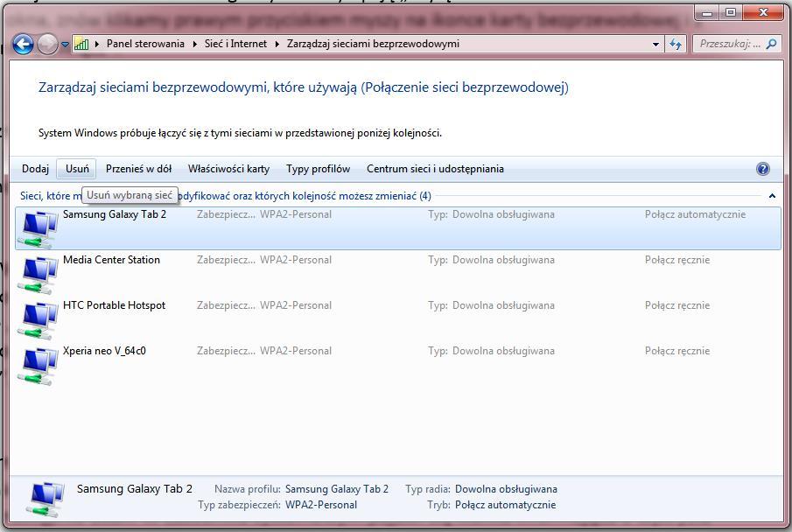The width and height of the screenshot is (792, 532).
Task: Go back with the blue arrow button
Action: click(23, 44)
